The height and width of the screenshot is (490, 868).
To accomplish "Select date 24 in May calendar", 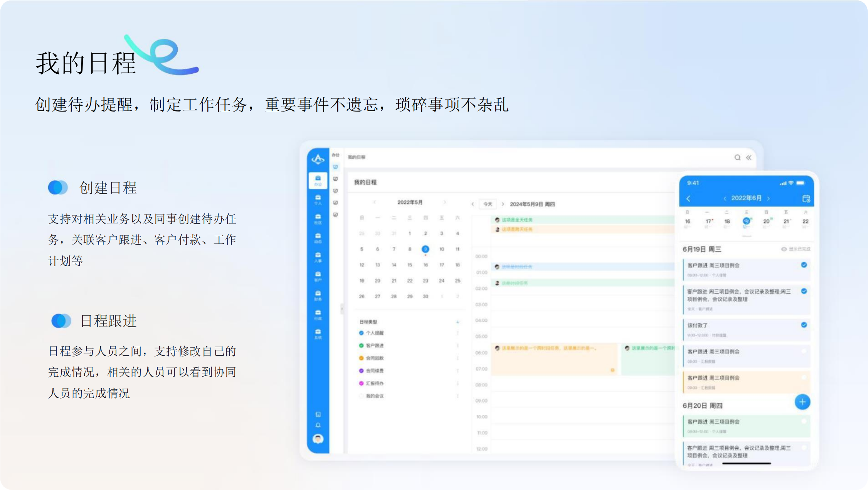I will coord(441,281).
